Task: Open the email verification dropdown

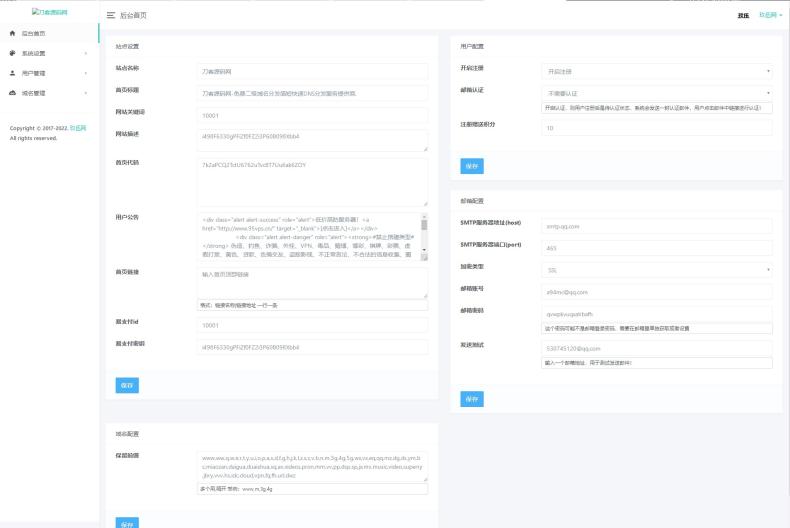Action: tap(656, 93)
